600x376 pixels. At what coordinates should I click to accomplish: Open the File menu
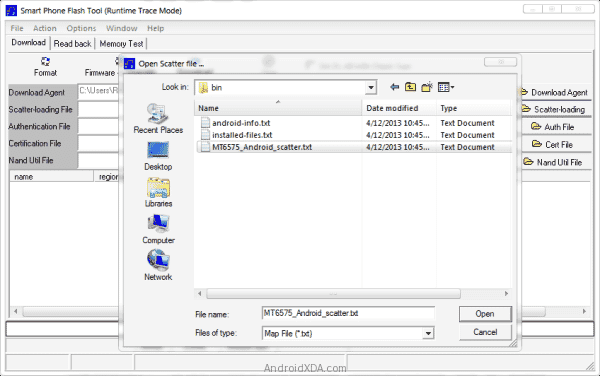[17, 28]
